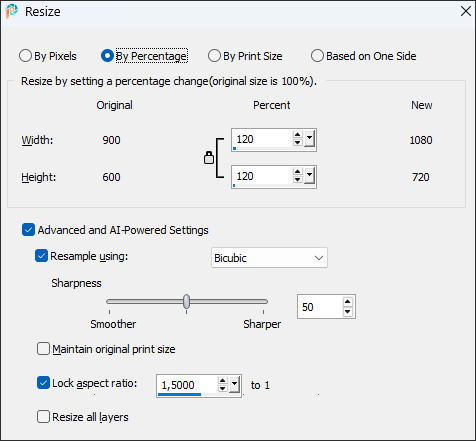The image size is (476, 441).
Task: Open the Width percent slider dropdown button
Action: (309, 139)
